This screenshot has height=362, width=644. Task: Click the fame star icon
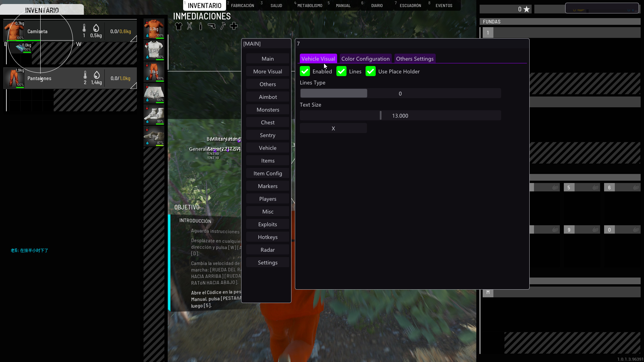click(x=527, y=9)
